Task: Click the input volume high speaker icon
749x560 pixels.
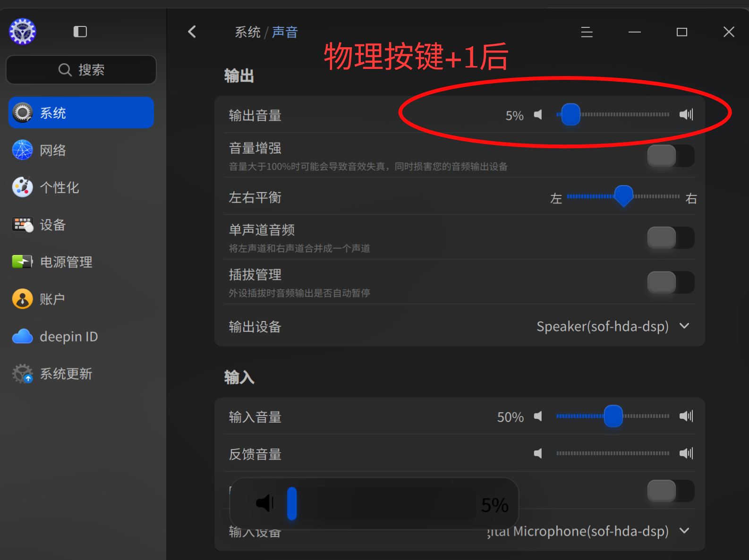Action: (x=686, y=416)
